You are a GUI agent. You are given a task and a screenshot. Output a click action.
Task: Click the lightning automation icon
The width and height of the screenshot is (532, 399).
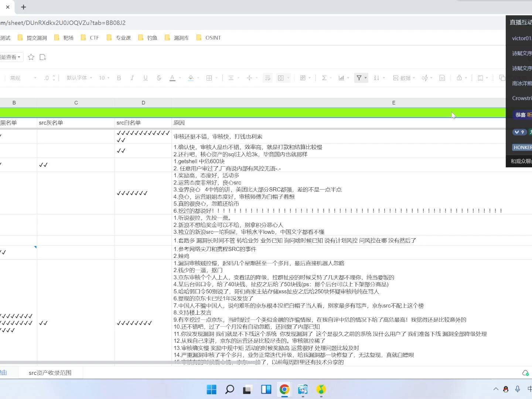425,78
